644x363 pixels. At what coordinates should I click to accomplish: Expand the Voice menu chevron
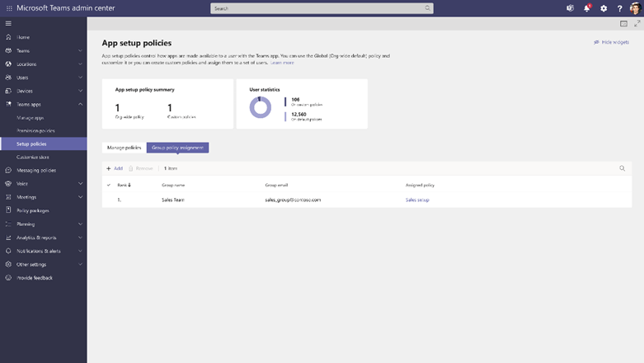80,184
